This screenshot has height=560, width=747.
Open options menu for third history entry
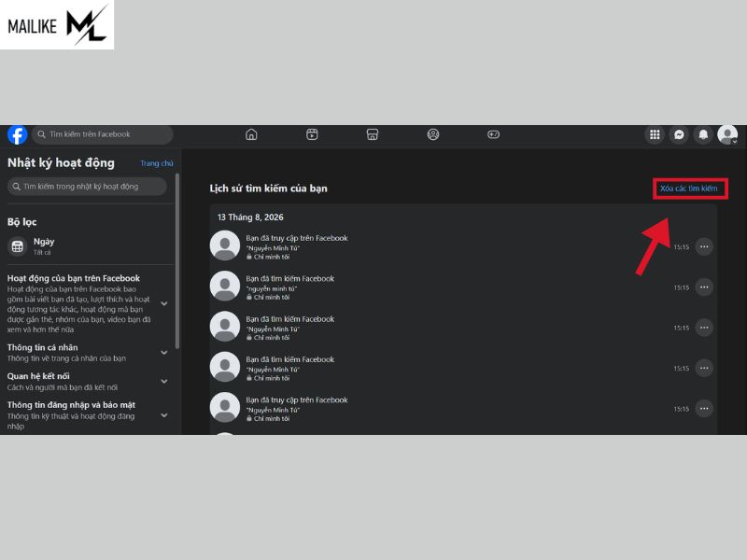pyautogui.click(x=704, y=328)
